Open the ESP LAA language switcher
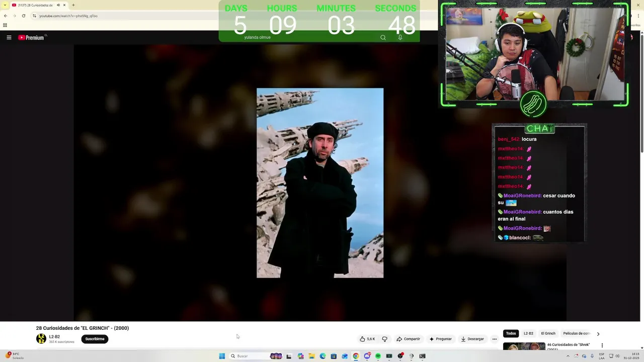The height and width of the screenshot is (362, 644). point(602,356)
